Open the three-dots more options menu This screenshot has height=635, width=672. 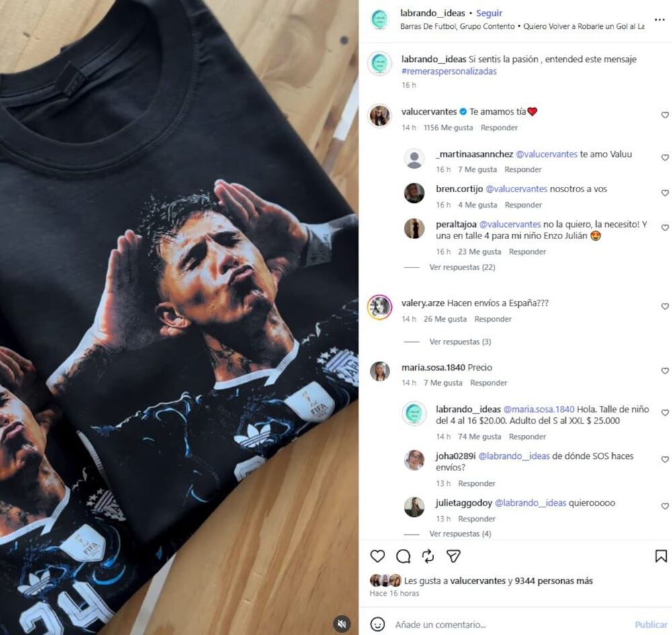pyautogui.click(x=660, y=19)
